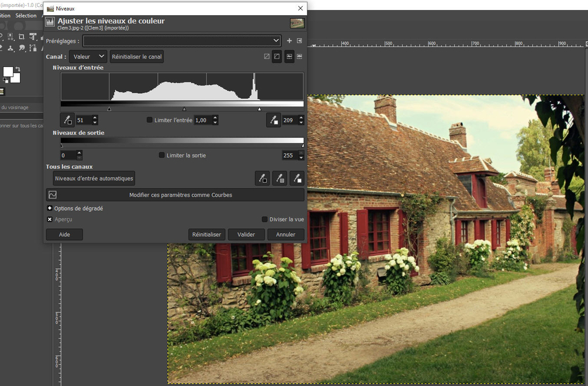The height and width of the screenshot is (386, 588).
Task: Switch histogram to logarithmic view
Action: pos(277,57)
